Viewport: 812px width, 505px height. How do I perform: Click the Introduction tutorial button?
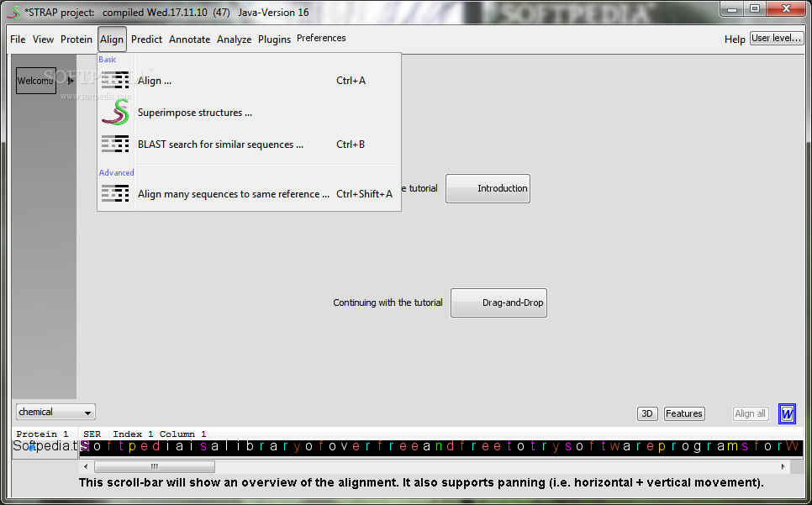click(x=488, y=188)
